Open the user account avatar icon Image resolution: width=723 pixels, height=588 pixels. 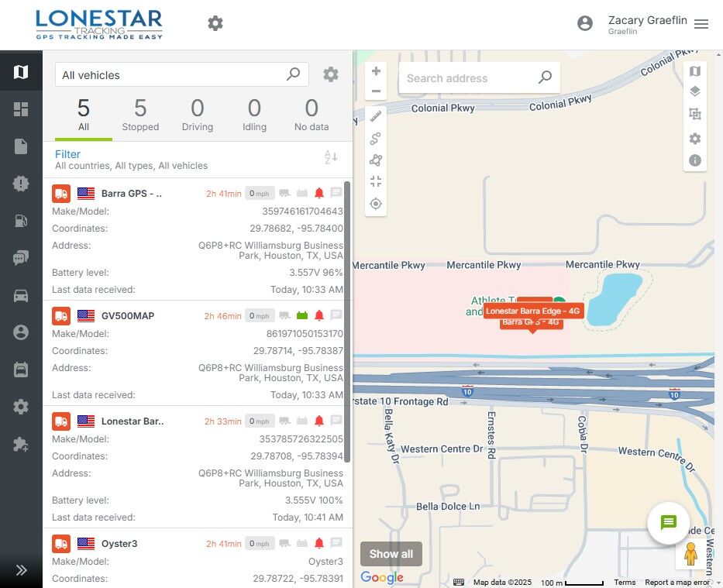[584, 23]
